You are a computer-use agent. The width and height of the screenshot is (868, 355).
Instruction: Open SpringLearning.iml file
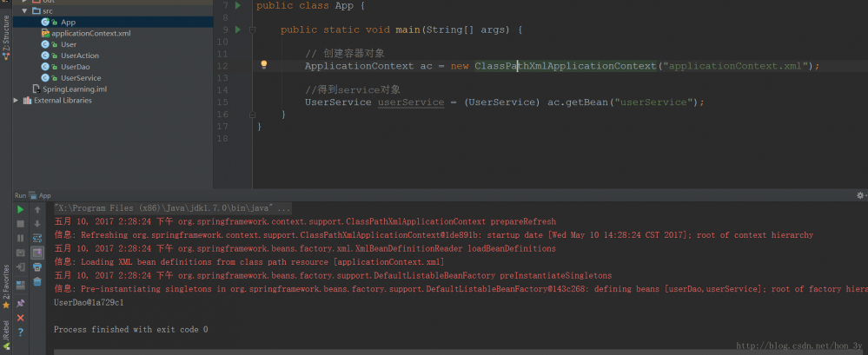click(74, 89)
